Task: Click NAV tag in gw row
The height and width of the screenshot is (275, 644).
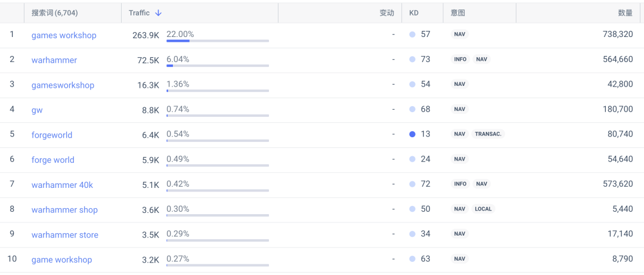Action: pos(460,109)
